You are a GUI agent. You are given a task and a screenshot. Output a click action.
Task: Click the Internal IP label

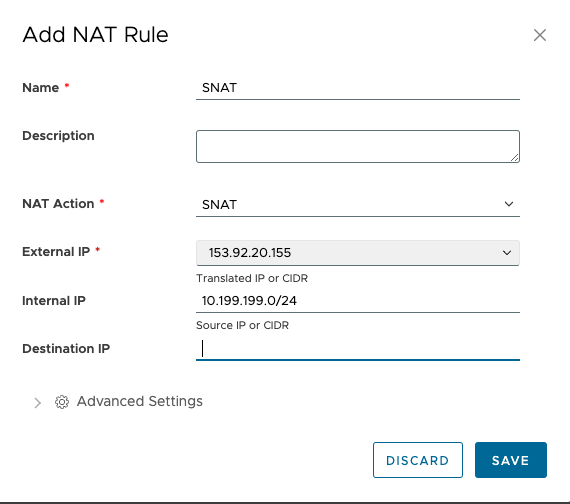click(54, 301)
